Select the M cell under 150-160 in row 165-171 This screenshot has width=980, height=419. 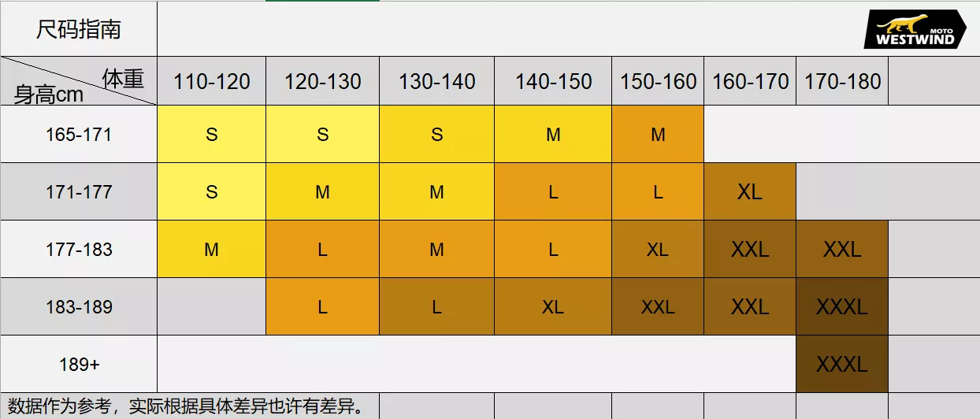(x=658, y=135)
